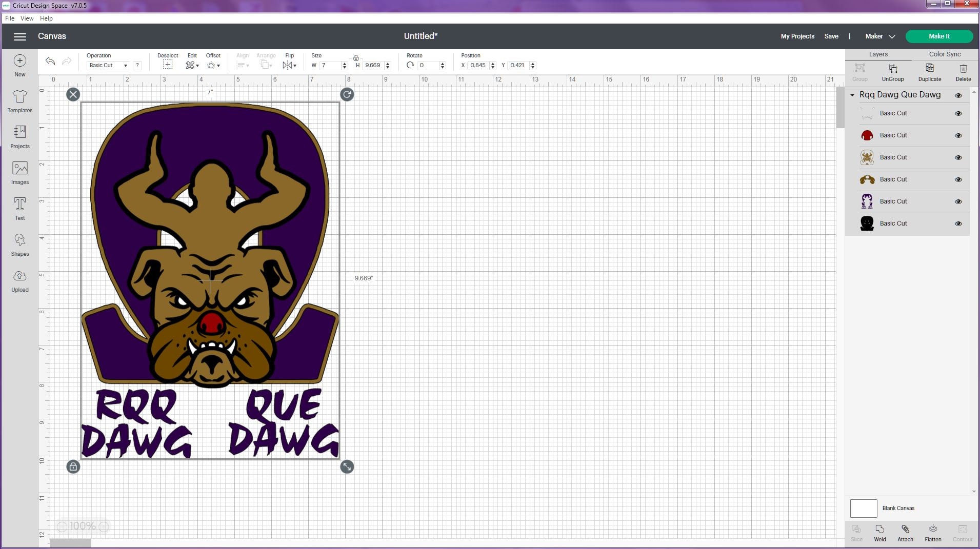Open the Operation dropdown showing Basic Cut
This screenshot has height=549, width=980.
(107, 65)
